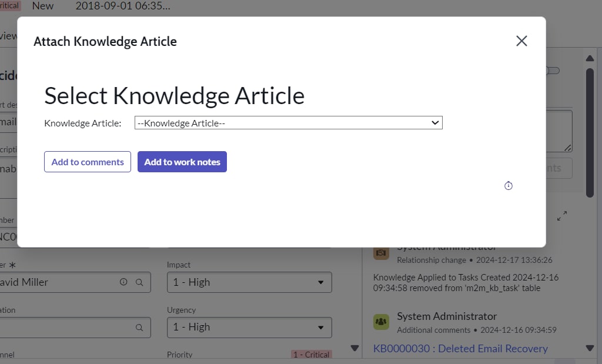Click the stopwatch timing icon
The width and height of the screenshot is (602, 364).
(x=509, y=185)
